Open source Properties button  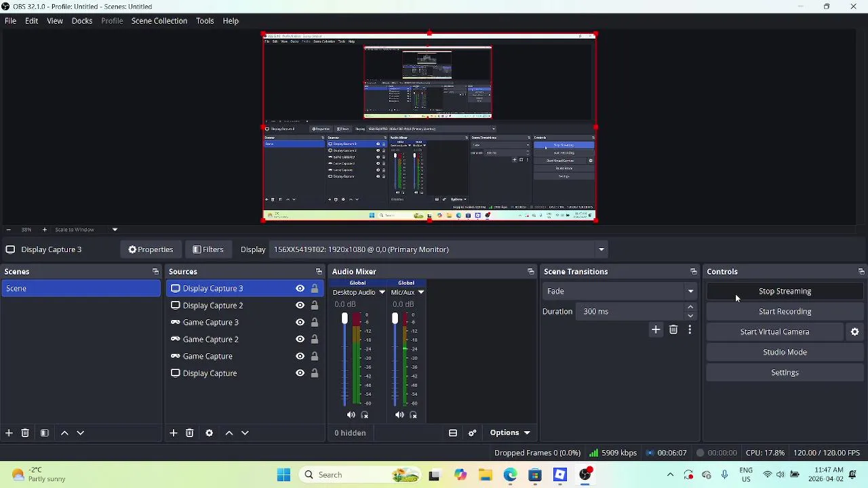click(151, 249)
